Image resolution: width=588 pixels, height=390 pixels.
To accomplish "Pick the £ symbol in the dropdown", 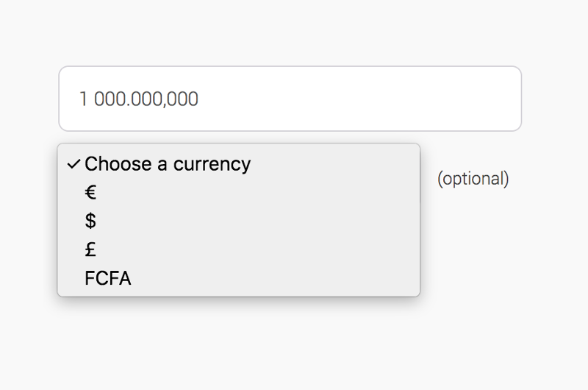I will pyautogui.click(x=91, y=250).
